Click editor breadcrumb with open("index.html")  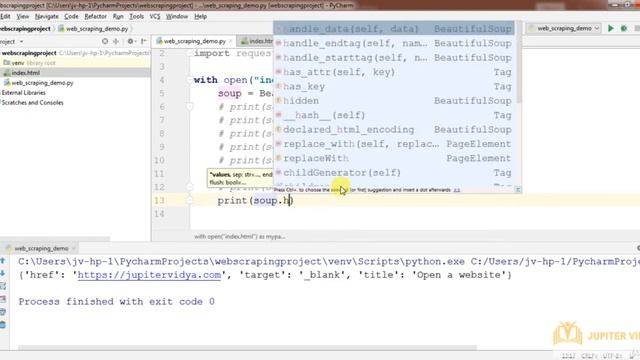coord(240,236)
